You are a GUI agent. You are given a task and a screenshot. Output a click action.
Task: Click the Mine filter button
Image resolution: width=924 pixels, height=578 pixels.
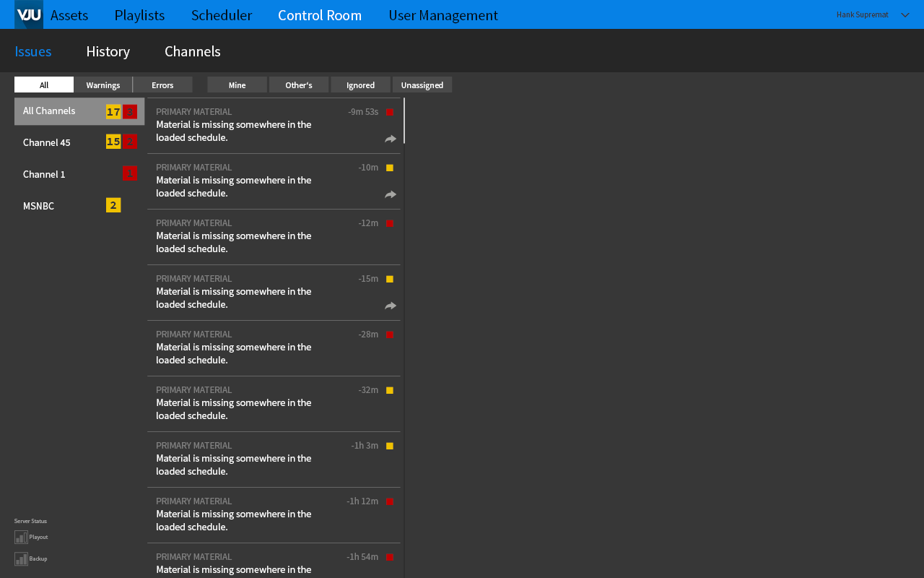pos(237,85)
